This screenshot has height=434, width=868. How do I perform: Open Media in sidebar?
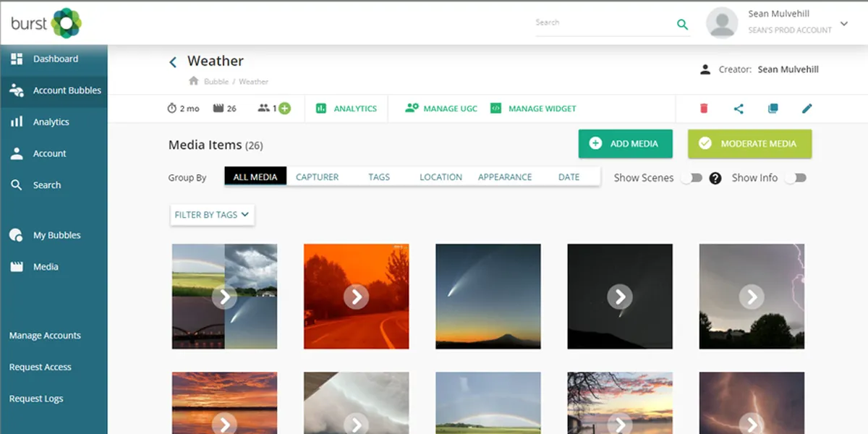coord(54,267)
